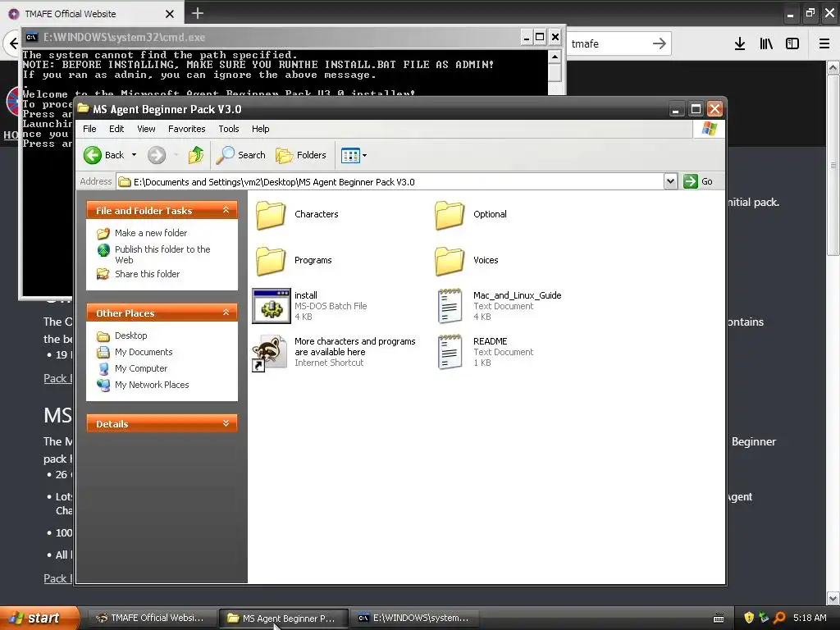Click the Safely Remove Hardware tray icon
This screenshot has height=630, width=840.
[x=764, y=618]
